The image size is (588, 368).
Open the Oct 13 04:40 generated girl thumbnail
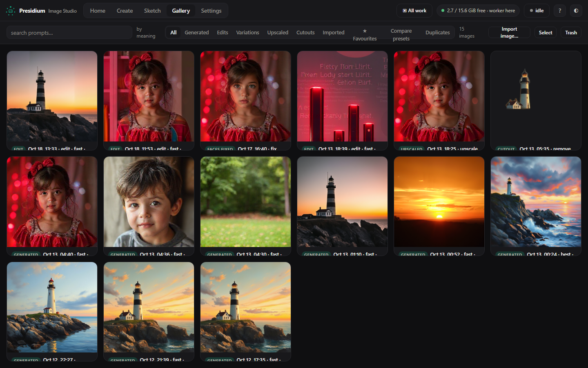pyautogui.click(x=52, y=202)
